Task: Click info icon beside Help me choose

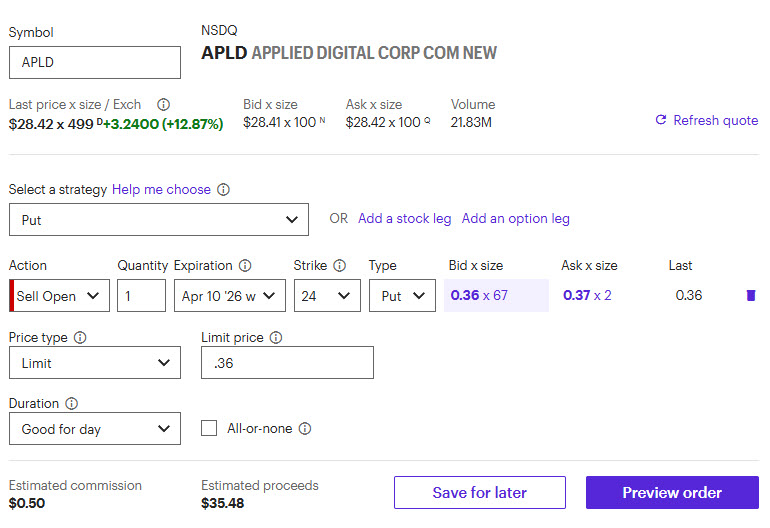Action: [224, 190]
